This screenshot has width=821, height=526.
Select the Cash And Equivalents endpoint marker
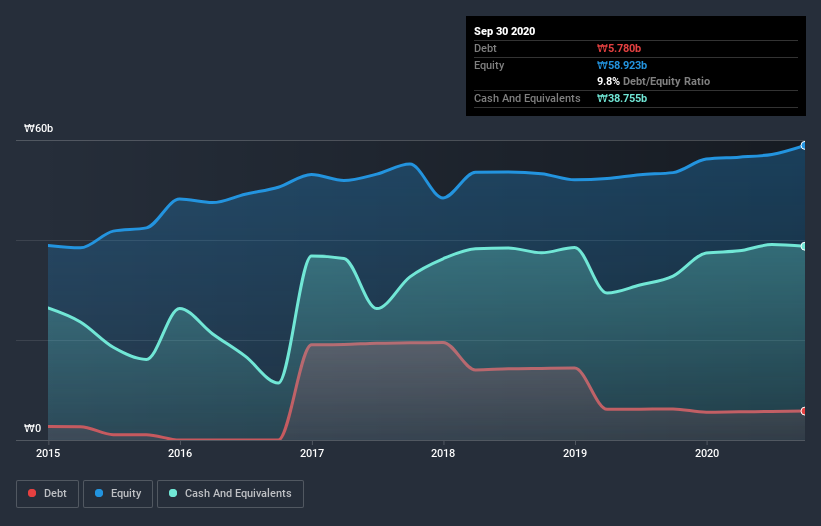click(804, 246)
